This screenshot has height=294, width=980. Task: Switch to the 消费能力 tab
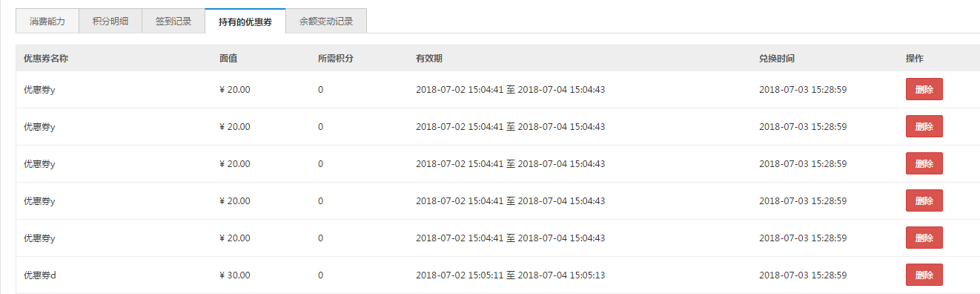pos(47,22)
